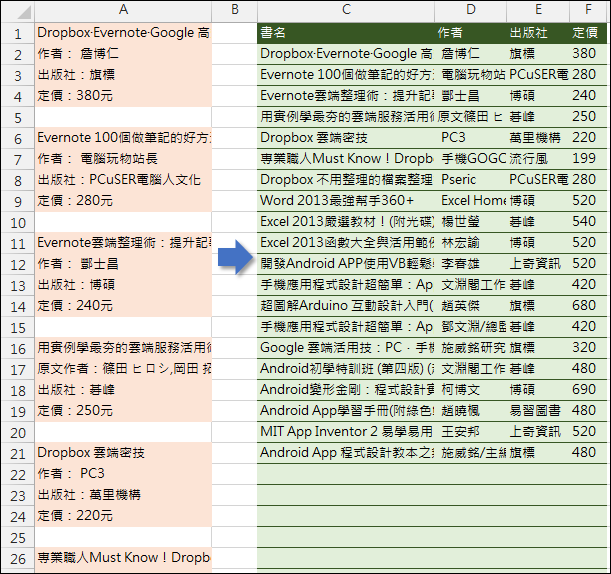Screen dimensions: 611x574
Task: Select column A cell Dropbox 雲端密技
Action: click(123, 453)
